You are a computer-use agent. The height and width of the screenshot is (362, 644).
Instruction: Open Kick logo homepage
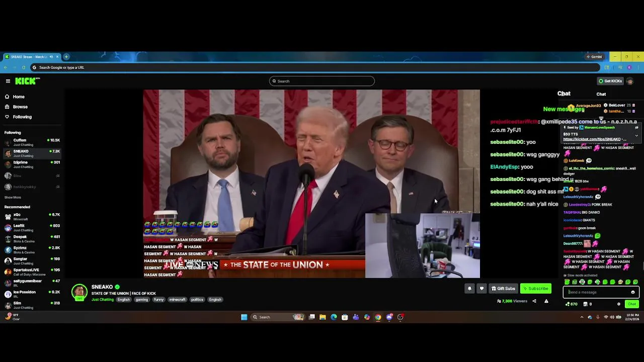(27, 81)
